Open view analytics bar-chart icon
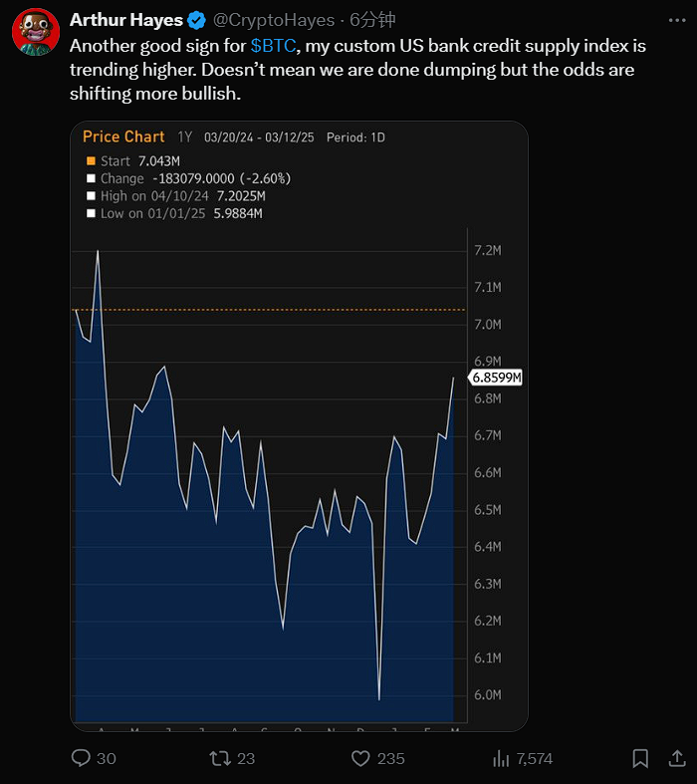The width and height of the screenshot is (697, 784). coord(502,758)
